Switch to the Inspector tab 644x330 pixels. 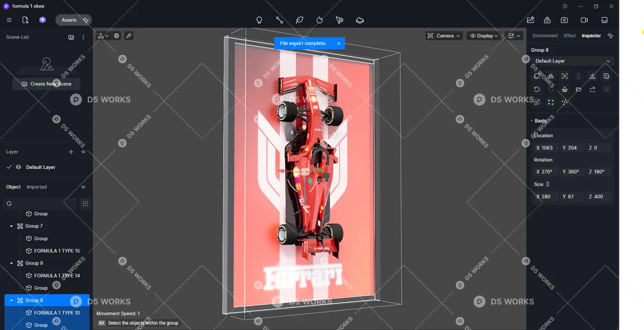[591, 36]
